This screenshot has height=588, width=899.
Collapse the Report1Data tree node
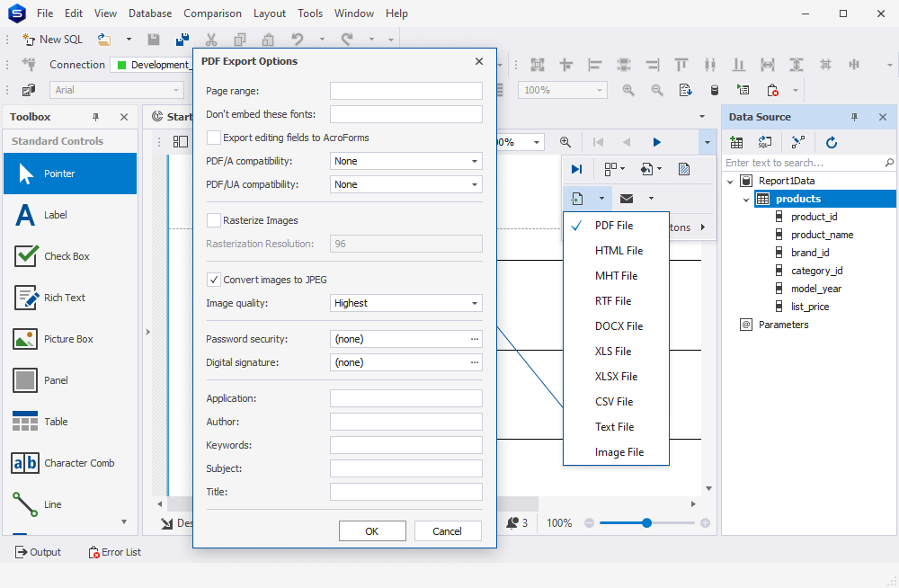pos(730,182)
